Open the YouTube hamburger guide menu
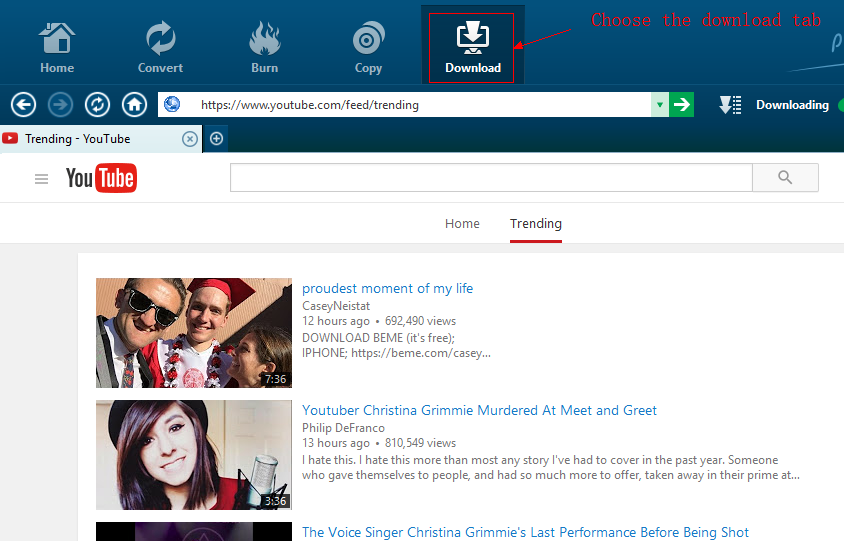Screen dimensions: 844x541 click(41, 179)
